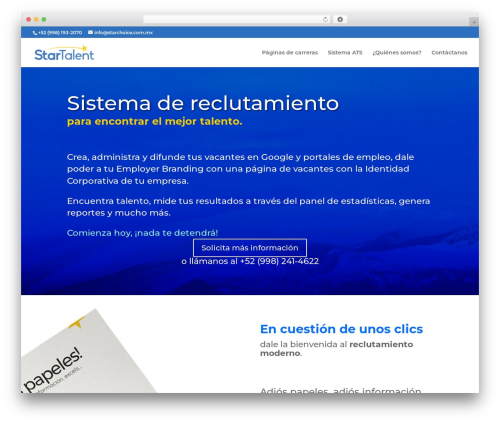
Task: Click the StarTalent logo
Action: (64, 53)
